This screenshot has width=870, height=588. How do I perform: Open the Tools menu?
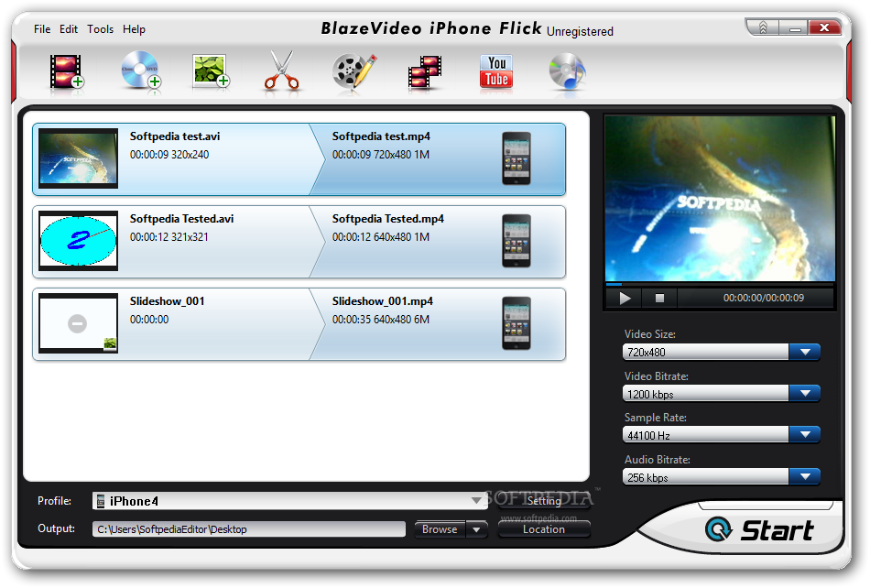(100, 28)
